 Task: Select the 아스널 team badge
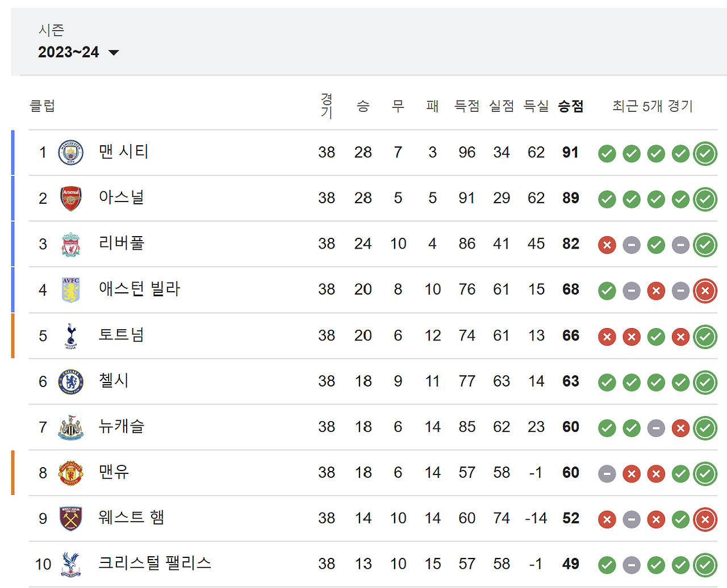tap(70, 199)
